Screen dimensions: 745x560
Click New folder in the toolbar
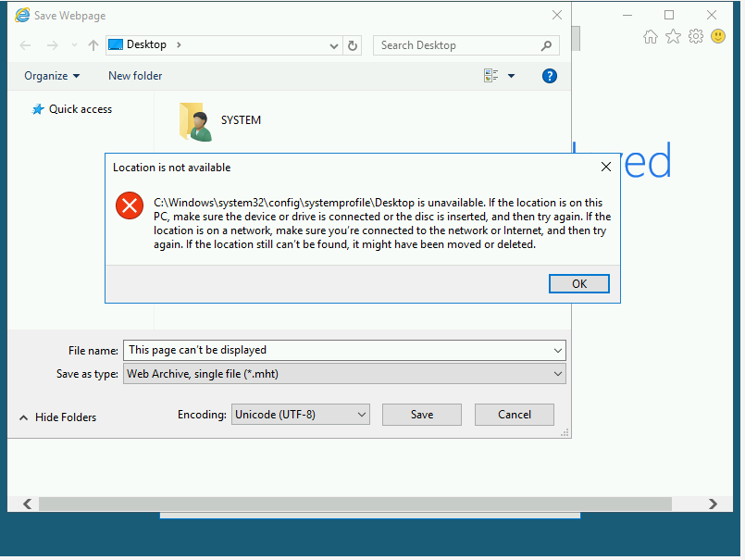point(135,76)
